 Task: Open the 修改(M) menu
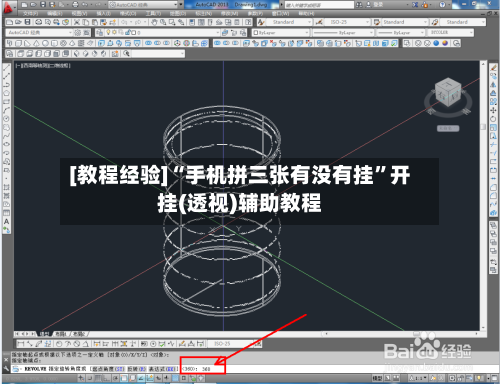tap(230, 14)
